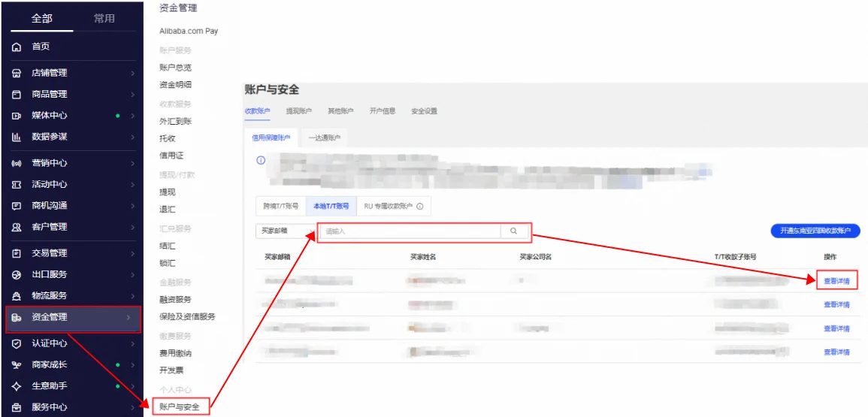This screenshot has height=417, width=868.
Task: Click the shield icon beside 认证中心
Action: coord(17,344)
